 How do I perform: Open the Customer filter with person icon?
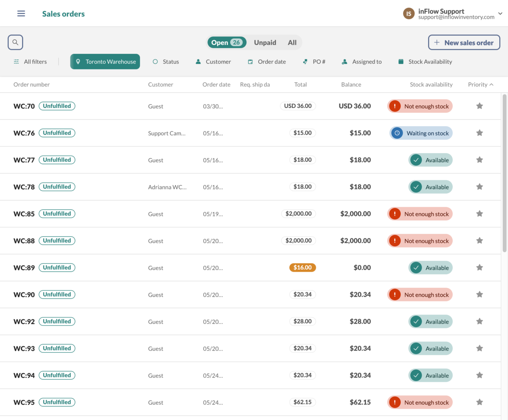198,61
